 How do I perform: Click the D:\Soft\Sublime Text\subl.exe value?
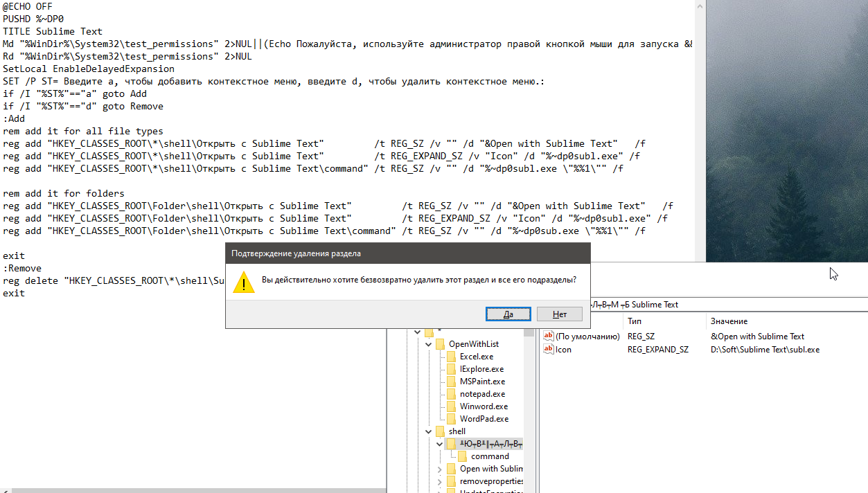(765, 350)
